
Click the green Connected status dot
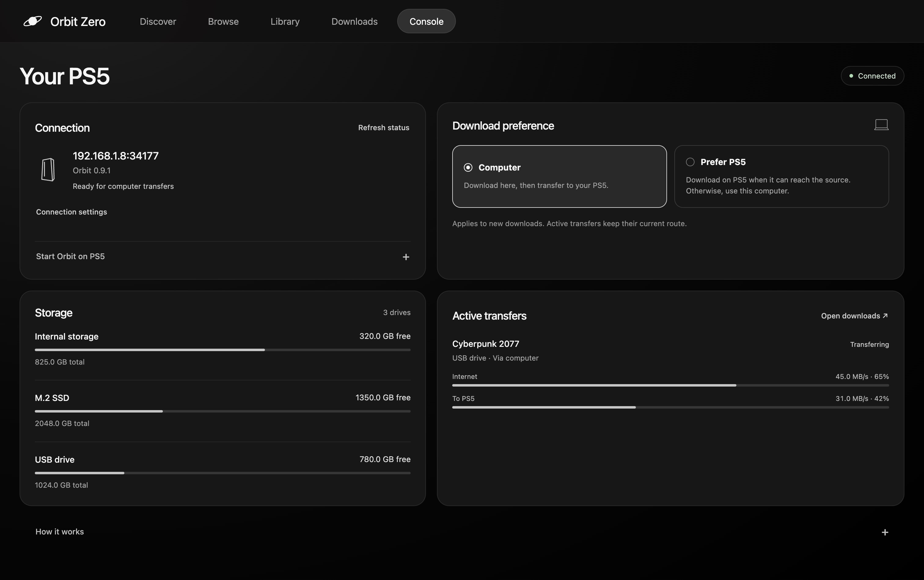(x=851, y=76)
